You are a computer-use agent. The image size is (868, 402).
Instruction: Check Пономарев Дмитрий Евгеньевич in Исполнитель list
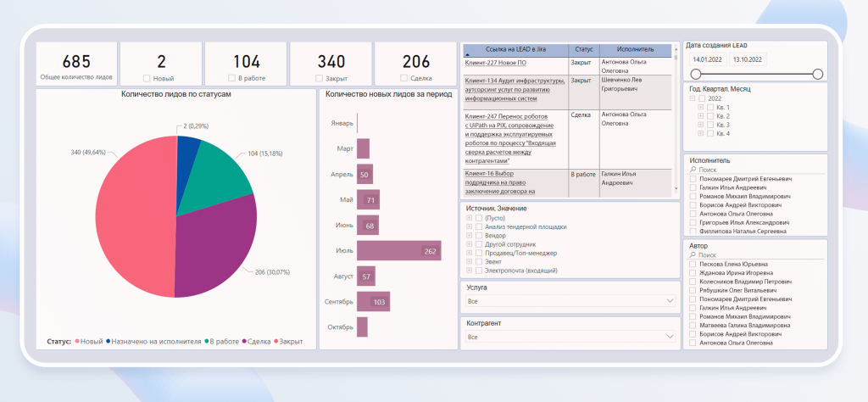[693, 179]
